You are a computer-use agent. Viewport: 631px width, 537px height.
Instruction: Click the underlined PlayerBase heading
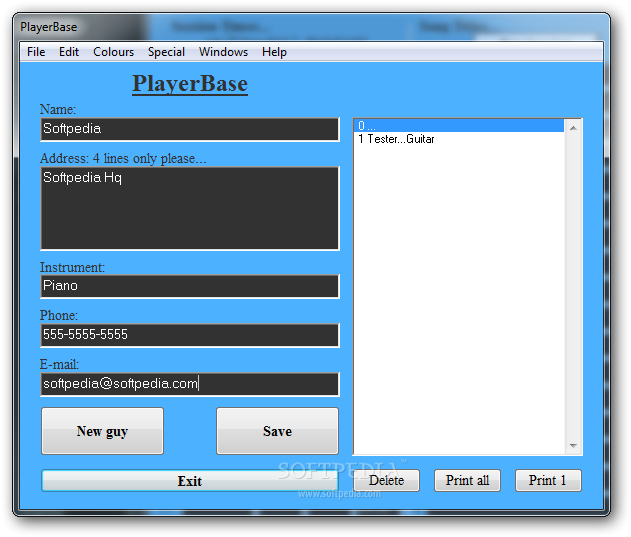click(190, 84)
